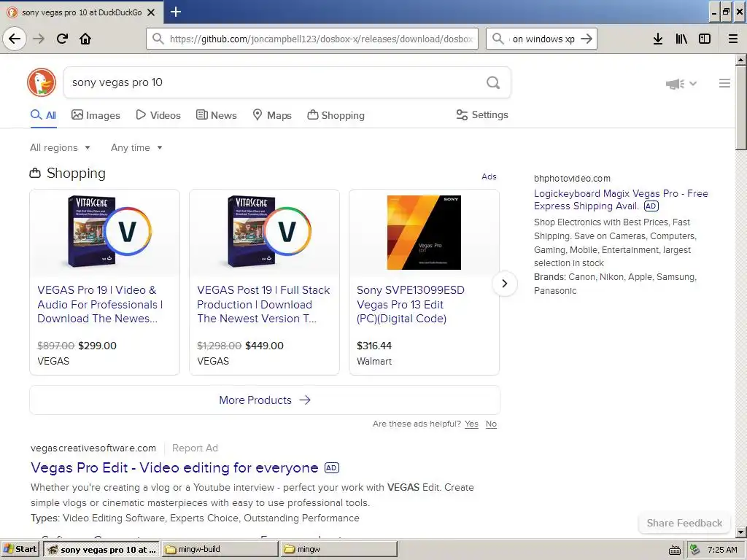Click VEGAS Post 19 product thumbnail image
Viewport: 747px width, 560px height.
click(x=270, y=231)
